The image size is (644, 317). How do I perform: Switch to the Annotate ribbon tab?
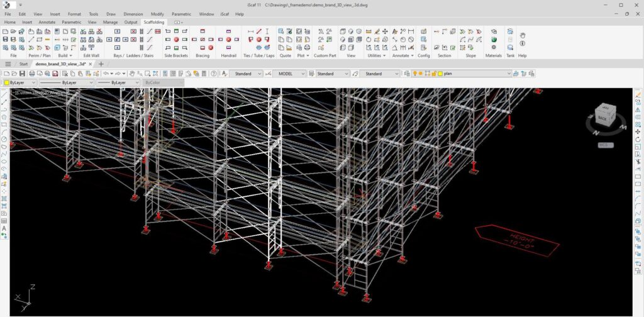point(47,22)
